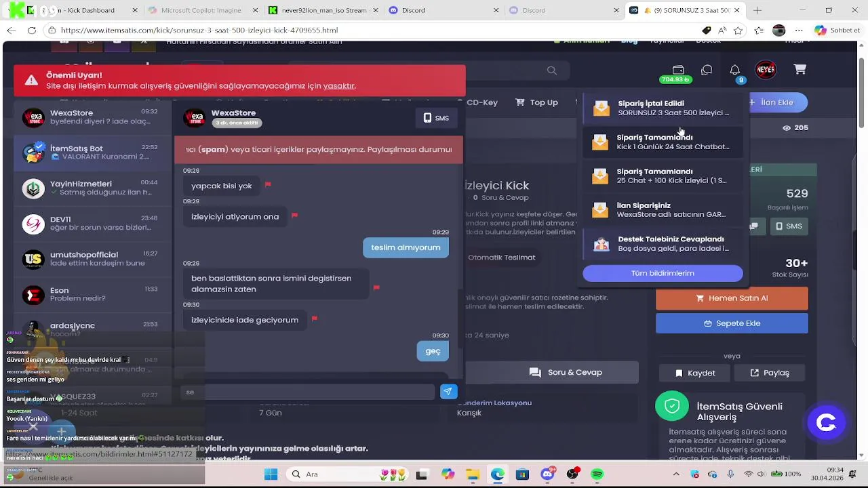The height and width of the screenshot is (488, 868).
Task: Click the Hemen Satın Al button
Action: pos(732,298)
